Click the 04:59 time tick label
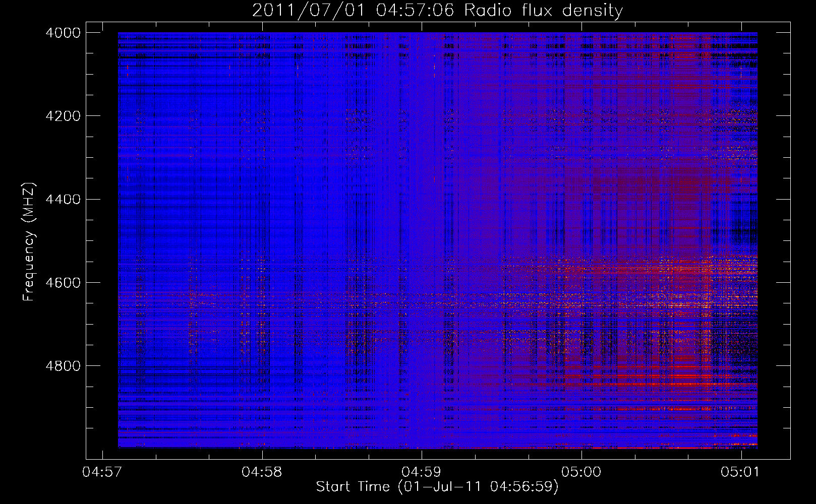 click(422, 472)
